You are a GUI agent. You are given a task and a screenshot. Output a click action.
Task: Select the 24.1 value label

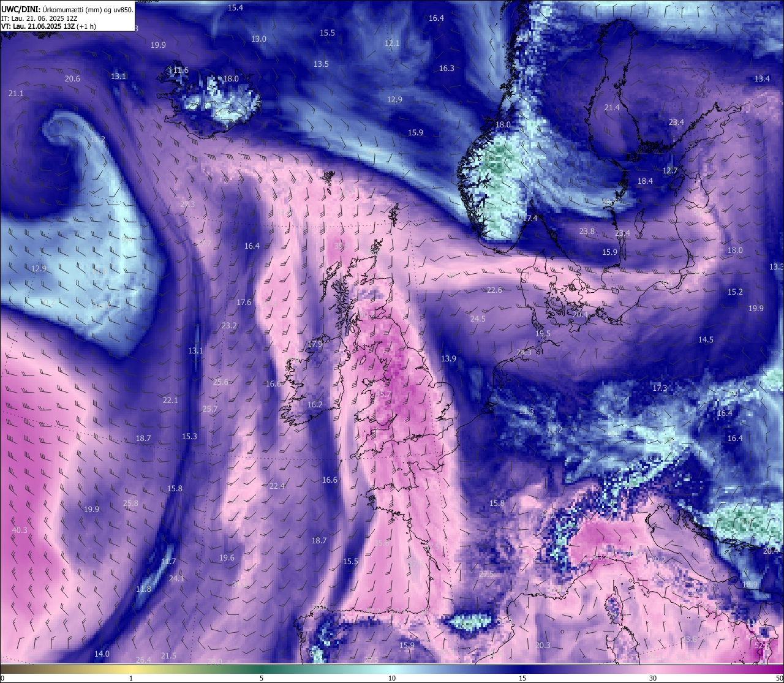coord(176,578)
